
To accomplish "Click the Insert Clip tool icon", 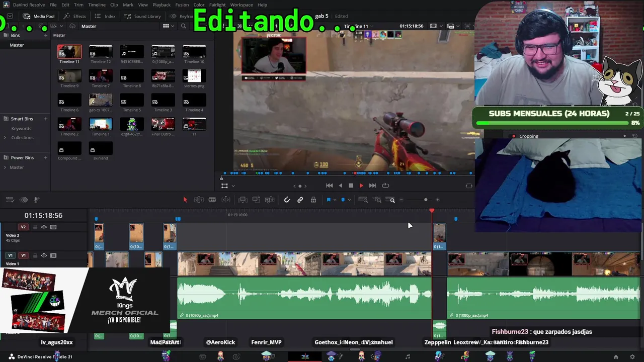I will click(243, 200).
